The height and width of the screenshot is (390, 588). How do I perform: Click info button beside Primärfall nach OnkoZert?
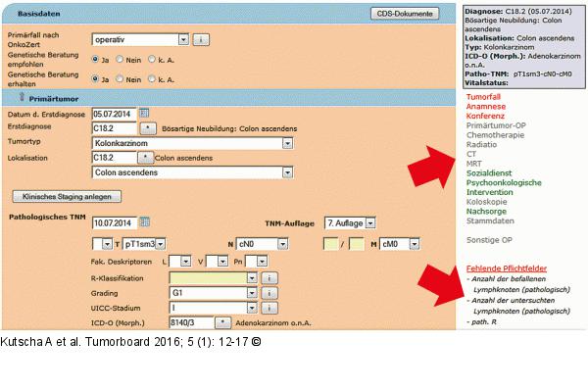(201, 40)
